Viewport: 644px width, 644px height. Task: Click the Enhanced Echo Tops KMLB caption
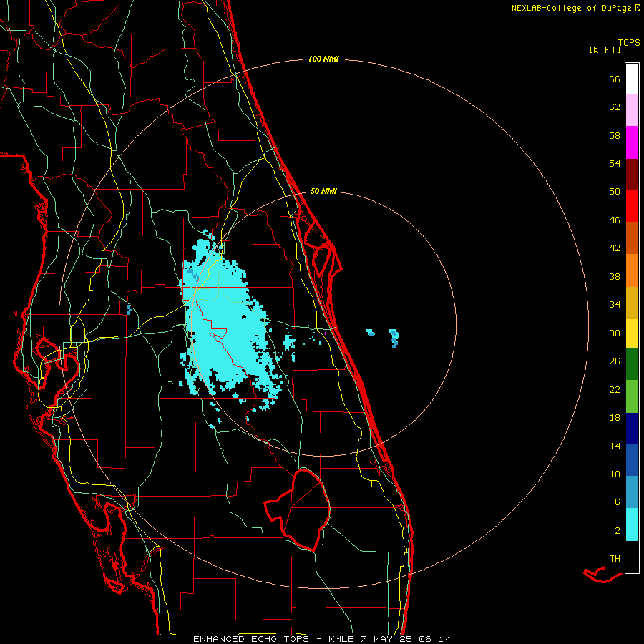coord(321,639)
